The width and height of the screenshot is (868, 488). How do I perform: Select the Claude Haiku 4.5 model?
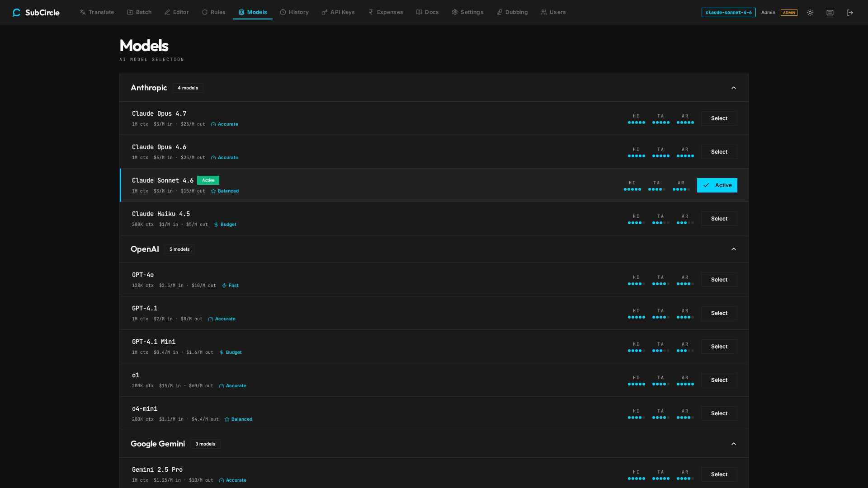(x=719, y=219)
